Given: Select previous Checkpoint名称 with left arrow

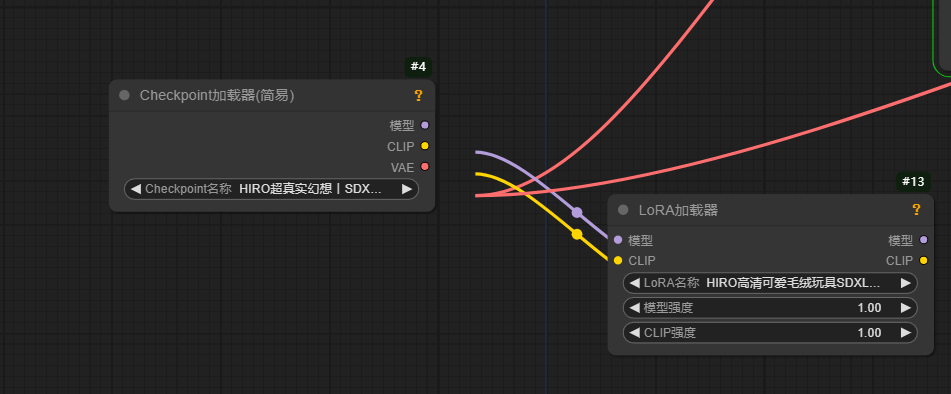Looking at the screenshot, I should [136, 189].
